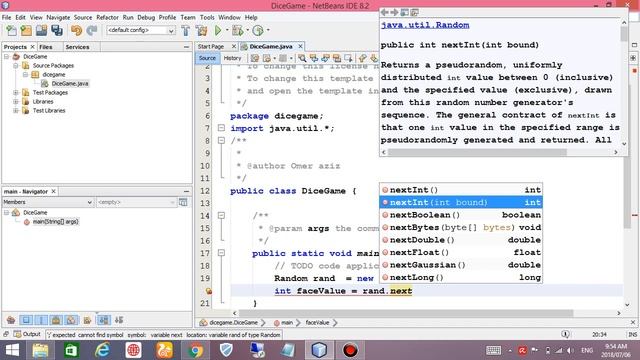Click the Find Selection magnifier in editor toolbar
Screen dimensions: 640x360
point(302,58)
